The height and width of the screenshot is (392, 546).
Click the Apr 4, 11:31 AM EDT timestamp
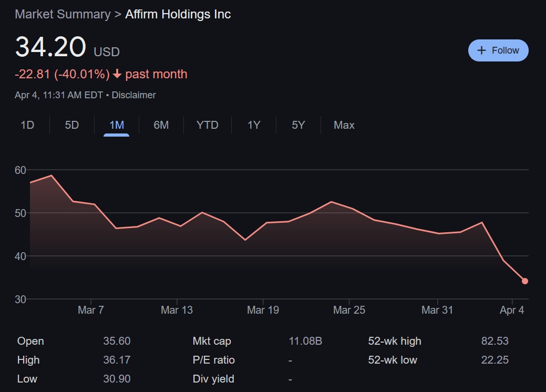[59, 95]
